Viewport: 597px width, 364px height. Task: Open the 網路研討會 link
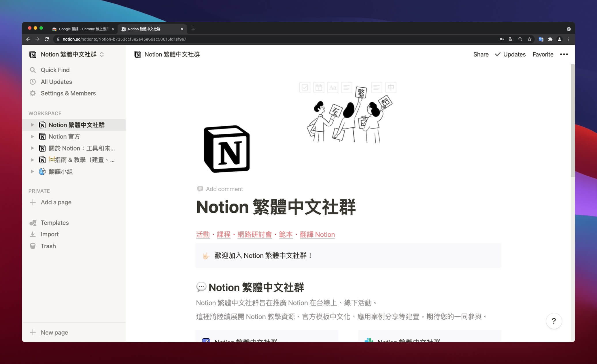tap(255, 235)
